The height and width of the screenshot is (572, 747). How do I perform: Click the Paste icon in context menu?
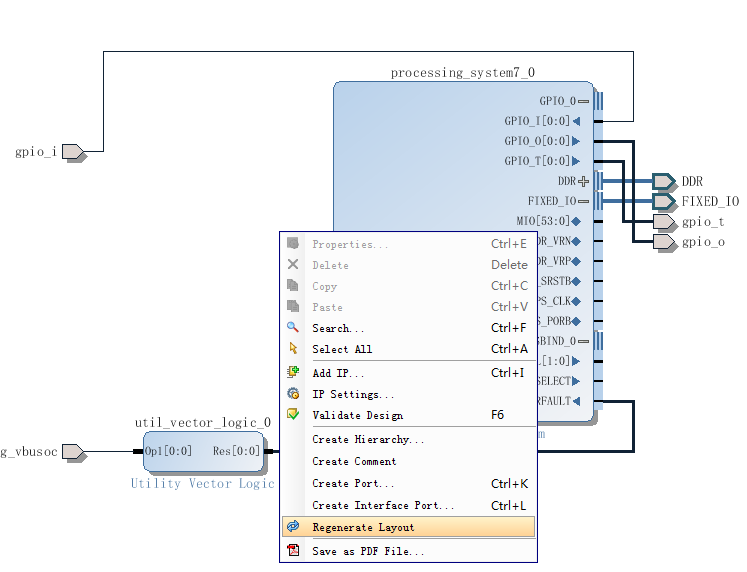click(293, 306)
